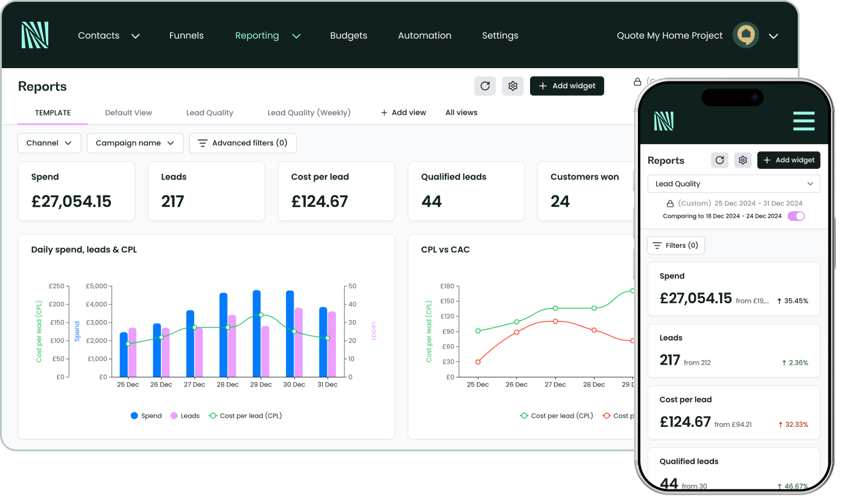The height and width of the screenshot is (504, 843).
Task: Open the settings gear on phone Reports
Action: pyautogui.click(x=743, y=160)
